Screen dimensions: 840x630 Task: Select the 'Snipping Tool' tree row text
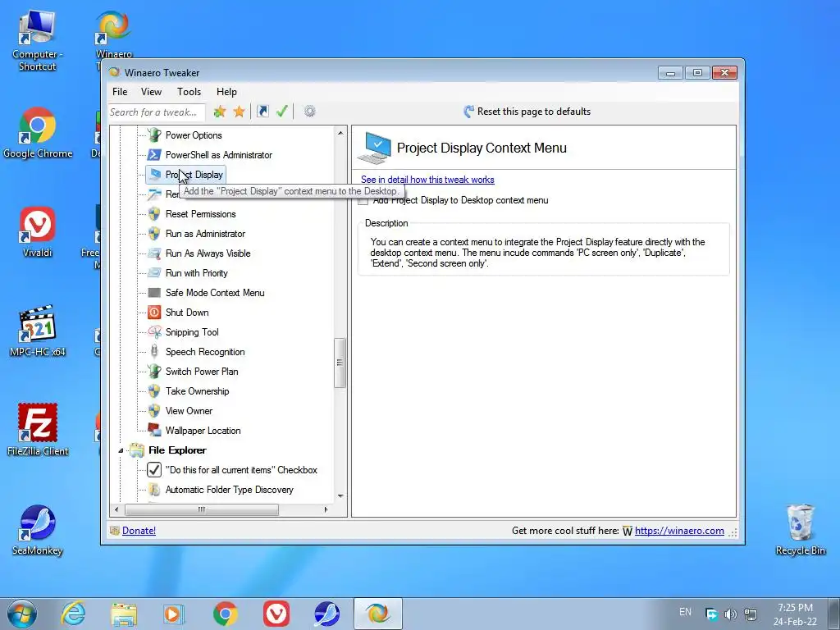click(192, 332)
